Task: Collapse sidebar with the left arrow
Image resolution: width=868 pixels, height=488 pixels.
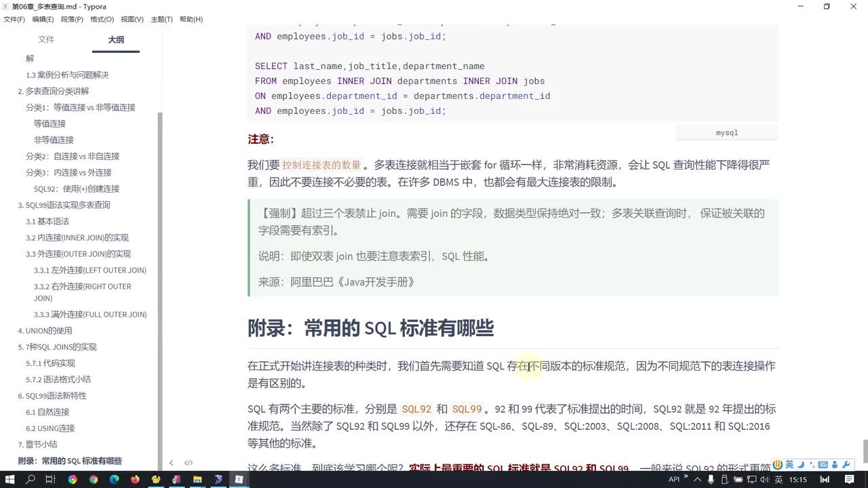Action: pyautogui.click(x=171, y=463)
